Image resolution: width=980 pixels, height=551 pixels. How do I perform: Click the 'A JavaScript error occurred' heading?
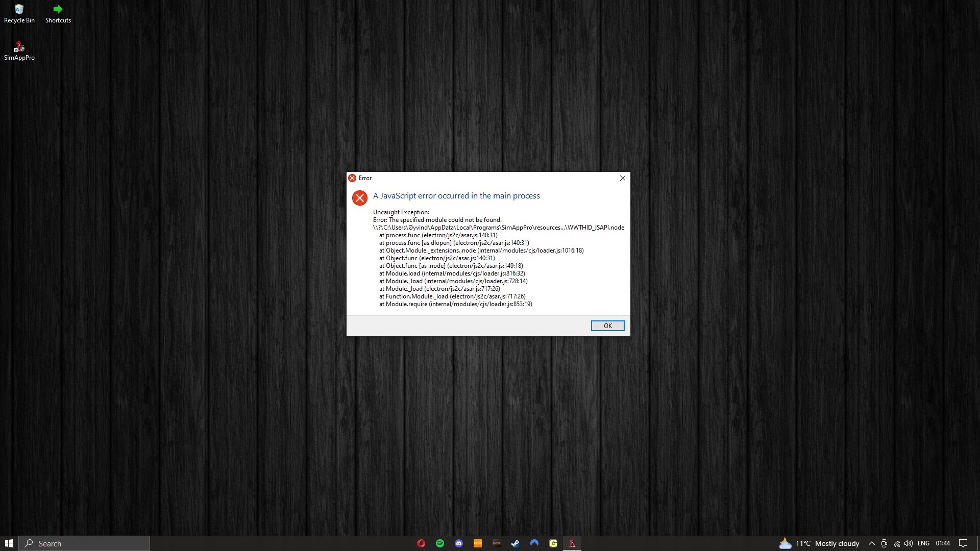(x=456, y=196)
